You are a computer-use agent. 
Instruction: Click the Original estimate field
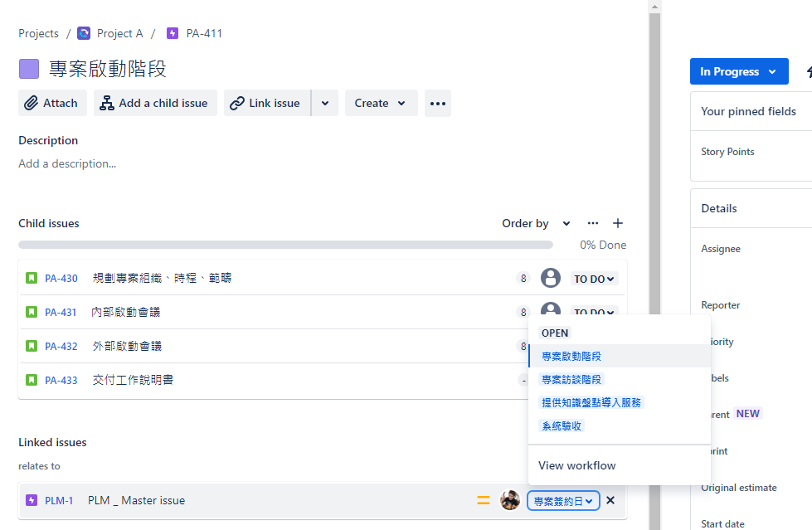738,488
